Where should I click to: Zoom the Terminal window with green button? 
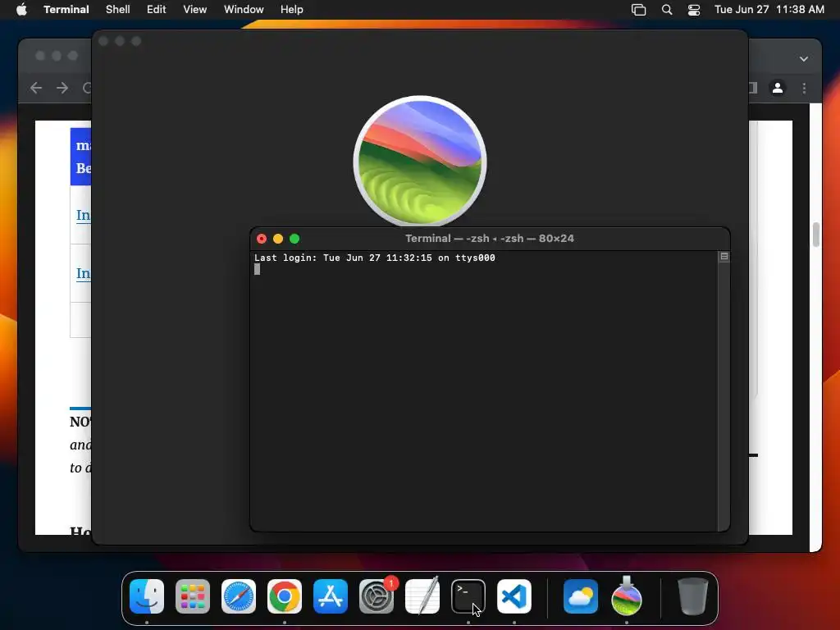294,239
